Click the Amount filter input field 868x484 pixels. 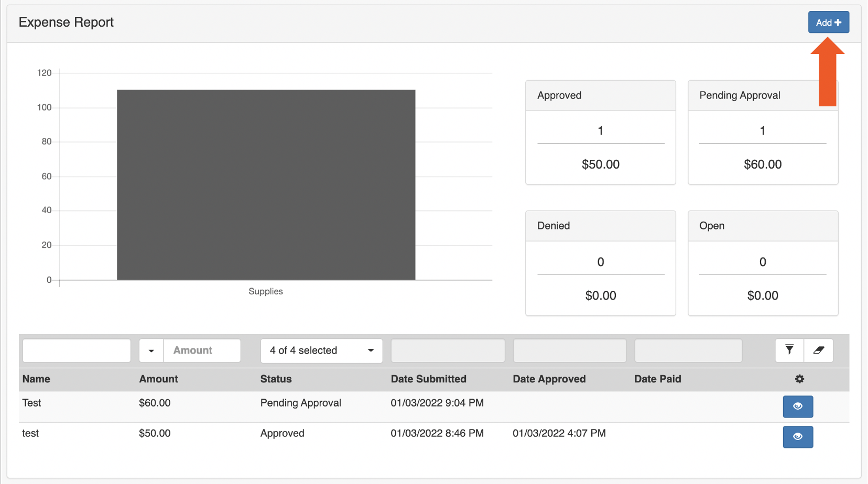coord(202,350)
